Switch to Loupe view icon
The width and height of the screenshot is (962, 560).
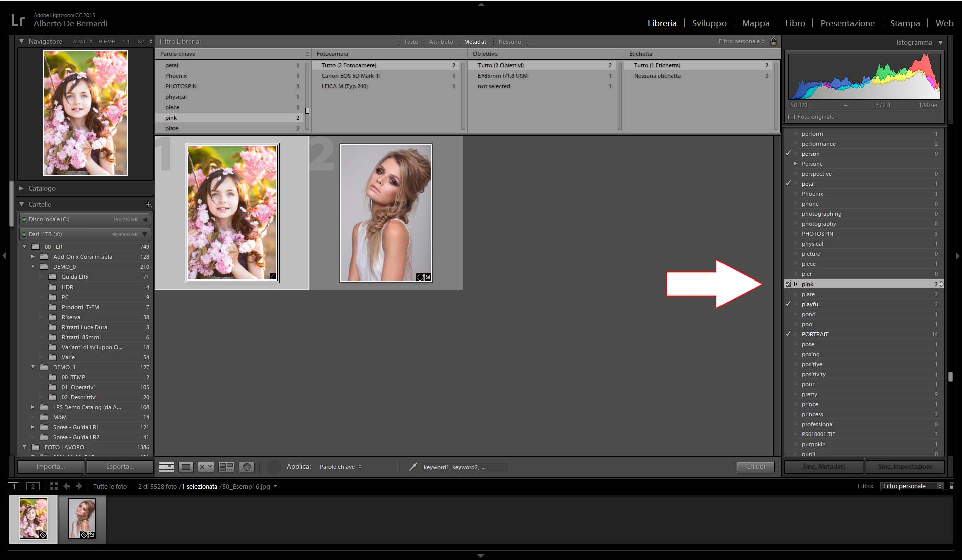(x=186, y=467)
